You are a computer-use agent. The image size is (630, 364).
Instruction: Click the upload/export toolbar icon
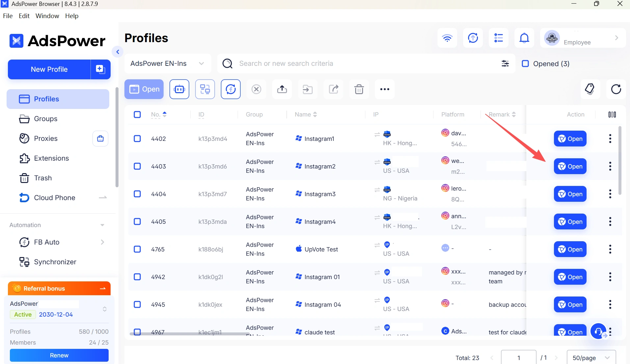pyautogui.click(x=282, y=89)
